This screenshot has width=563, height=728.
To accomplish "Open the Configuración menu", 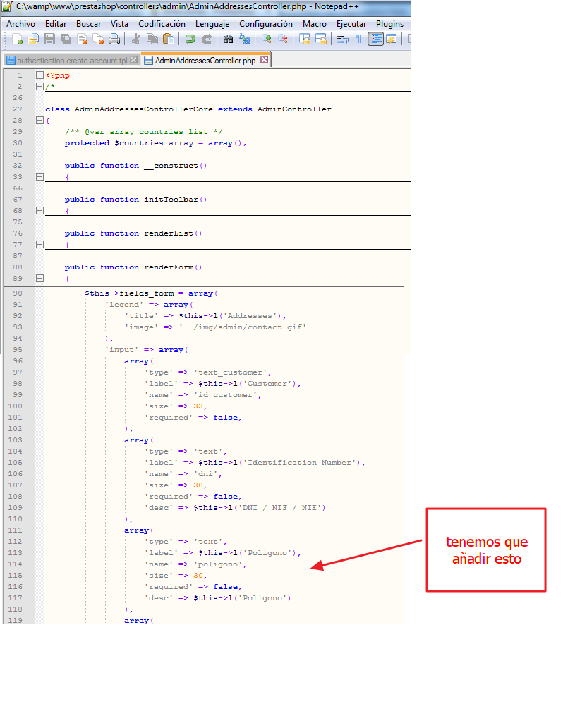I will coord(266,24).
